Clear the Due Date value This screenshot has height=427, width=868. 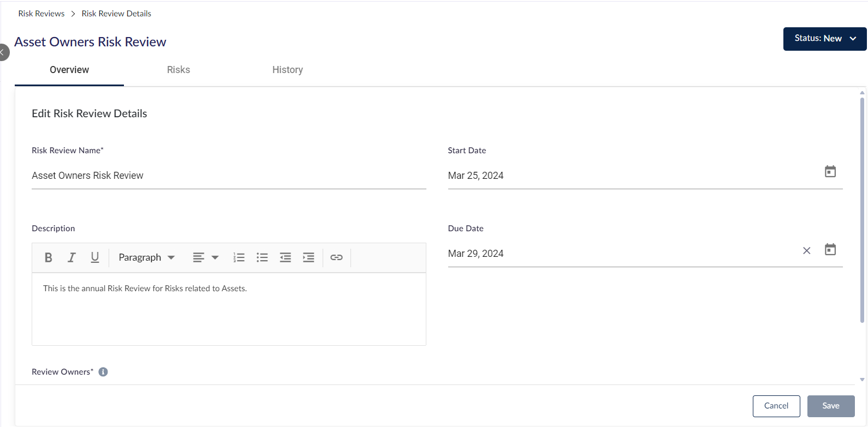pyautogui.click(x=807, y=251)
